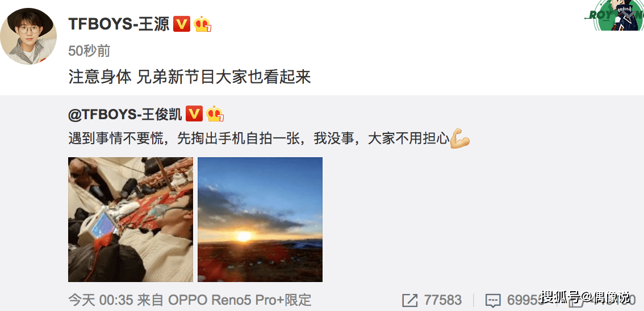Open the @TFBOYS-王俊凯 mention link
Screen dimensions: 644x311
(126, 114)
